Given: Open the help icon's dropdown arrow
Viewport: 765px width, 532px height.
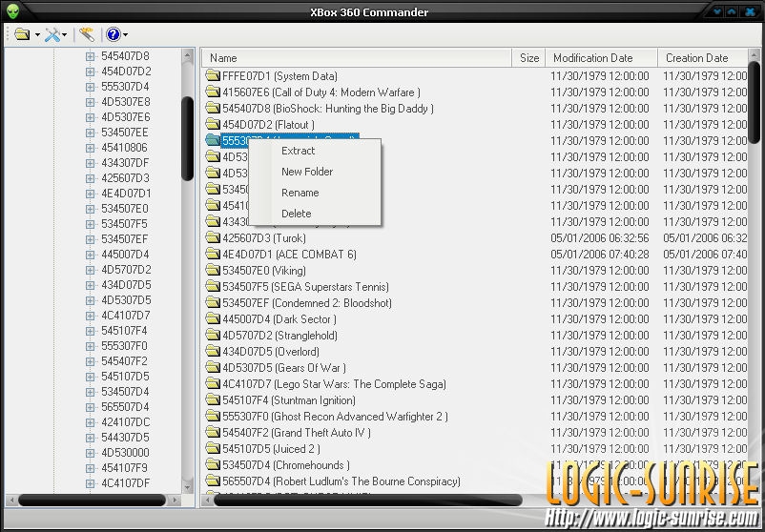Looking at the screenshot, I should (x=125, y=35).
